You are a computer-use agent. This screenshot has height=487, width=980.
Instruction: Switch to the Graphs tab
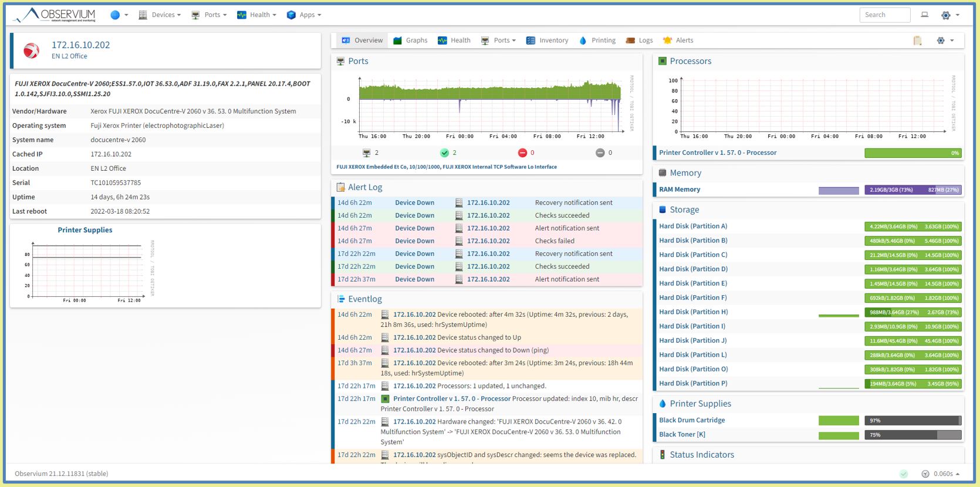point(410,40)
